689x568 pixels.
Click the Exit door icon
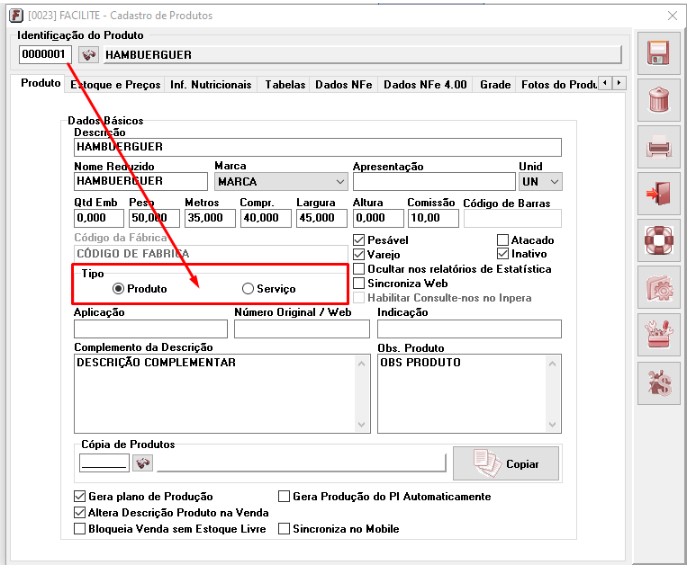click(658, 193)
